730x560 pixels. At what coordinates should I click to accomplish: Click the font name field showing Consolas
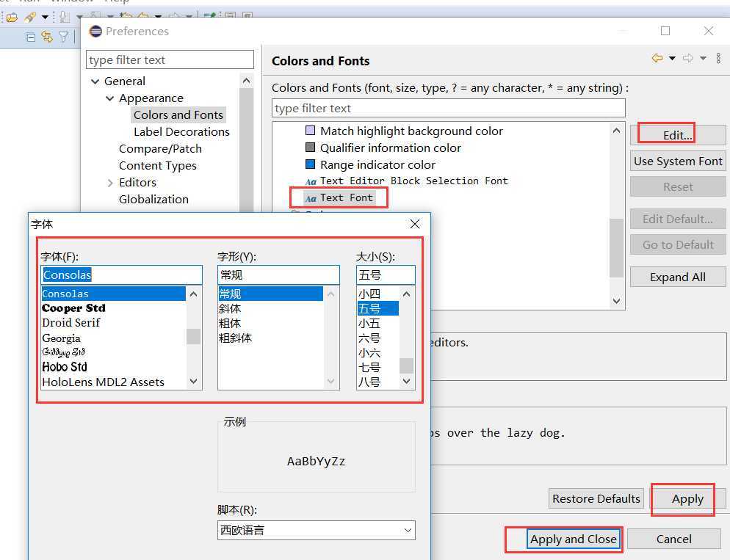(x=121, y=275)
